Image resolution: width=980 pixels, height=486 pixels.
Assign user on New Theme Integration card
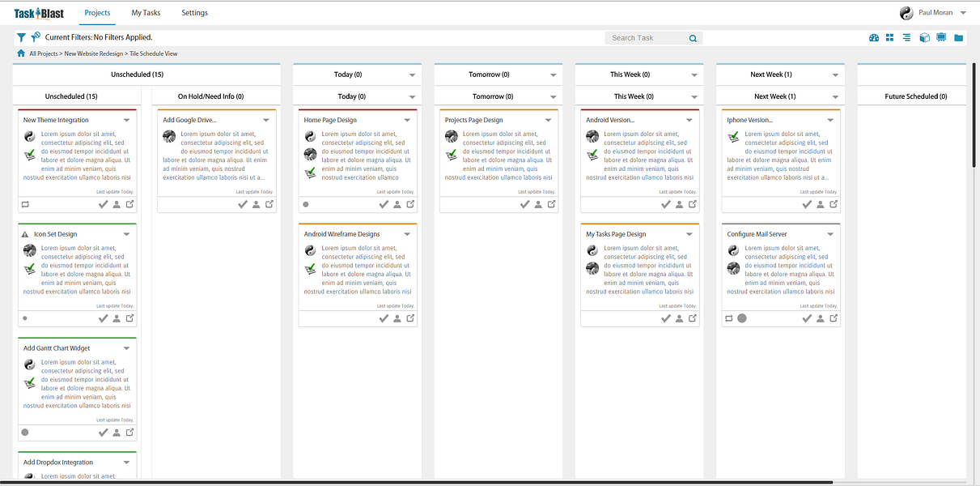tap(116, 204)
